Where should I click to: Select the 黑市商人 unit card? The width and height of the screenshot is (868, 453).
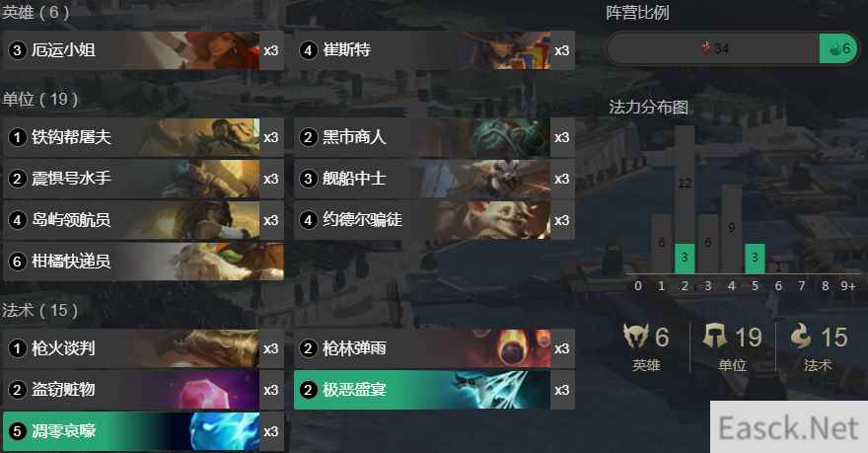point(434,137)
